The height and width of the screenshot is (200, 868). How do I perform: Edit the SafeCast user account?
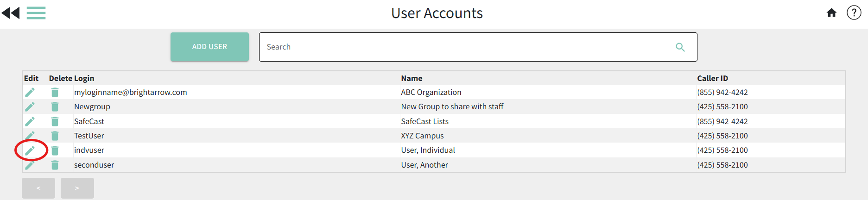point(30,122)
